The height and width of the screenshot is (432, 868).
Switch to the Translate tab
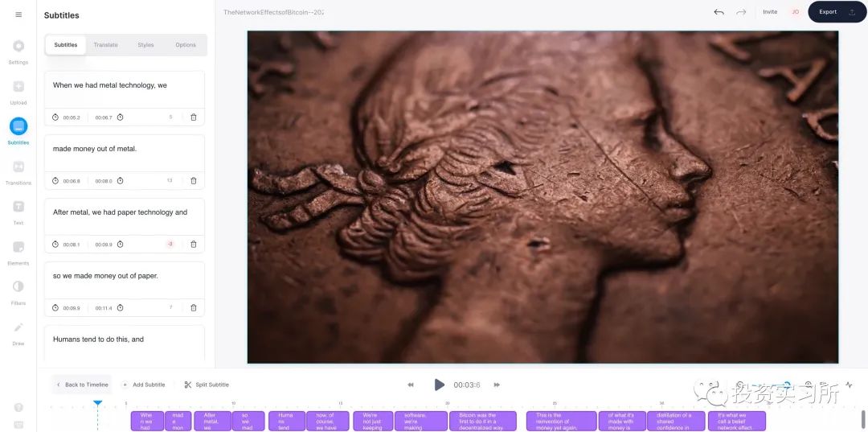point(105,45)
